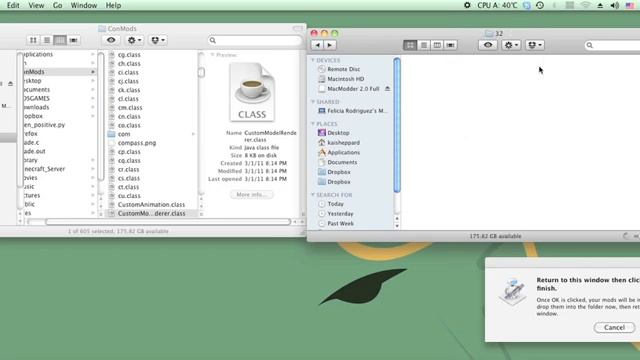Eject MacModder 2.0 Full volume
The image size is (640, 360).
[x=387, y=89]
